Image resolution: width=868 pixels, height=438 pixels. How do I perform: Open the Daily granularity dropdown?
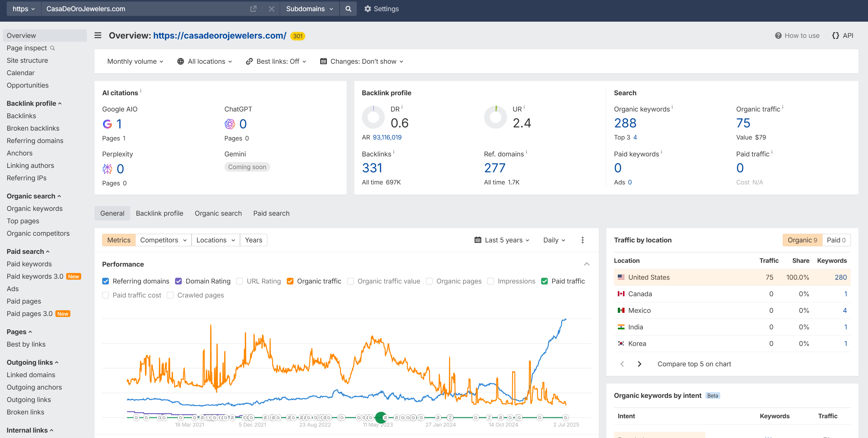click(554, 240)
